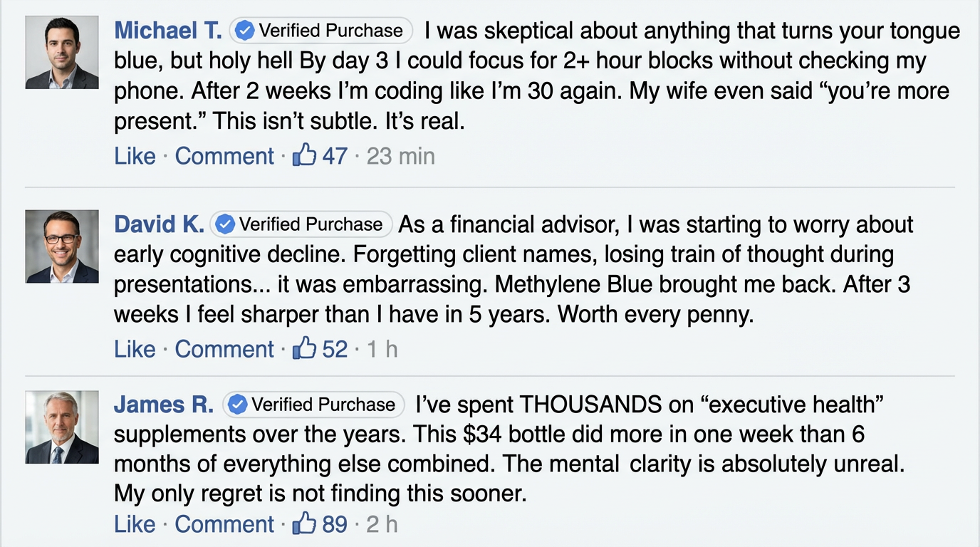Open James R.'s profile name

164,405
